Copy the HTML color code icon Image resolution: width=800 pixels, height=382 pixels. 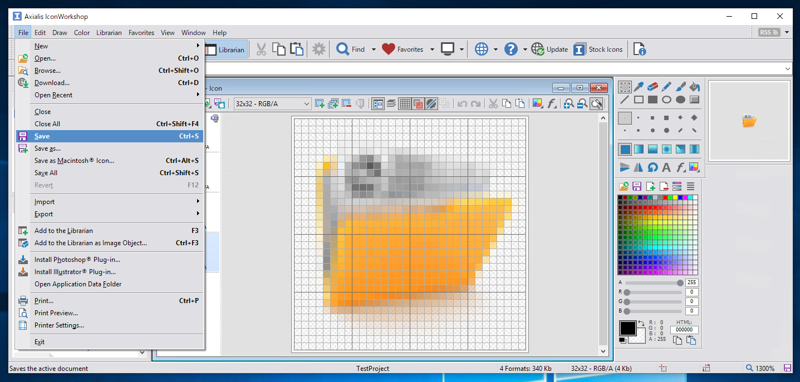point(678,340)
